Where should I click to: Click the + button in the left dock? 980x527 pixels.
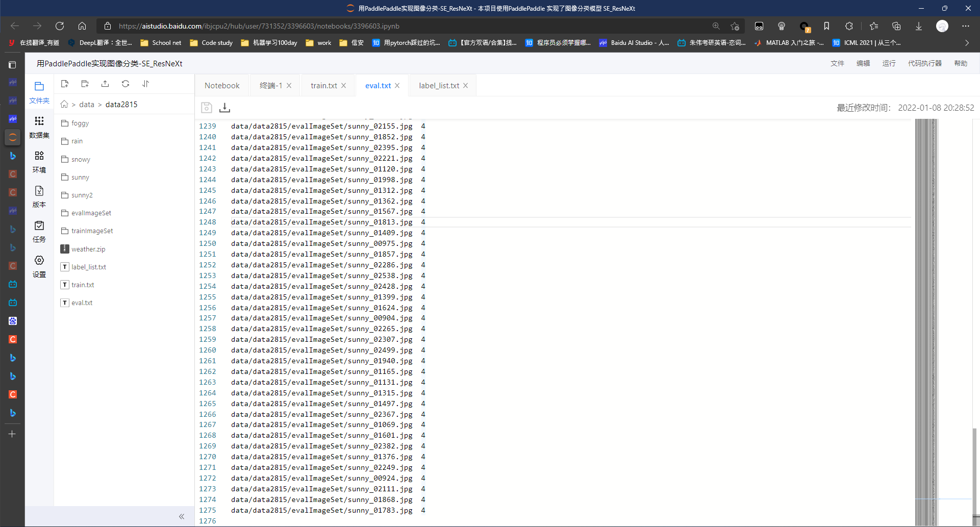pos(12,434)
